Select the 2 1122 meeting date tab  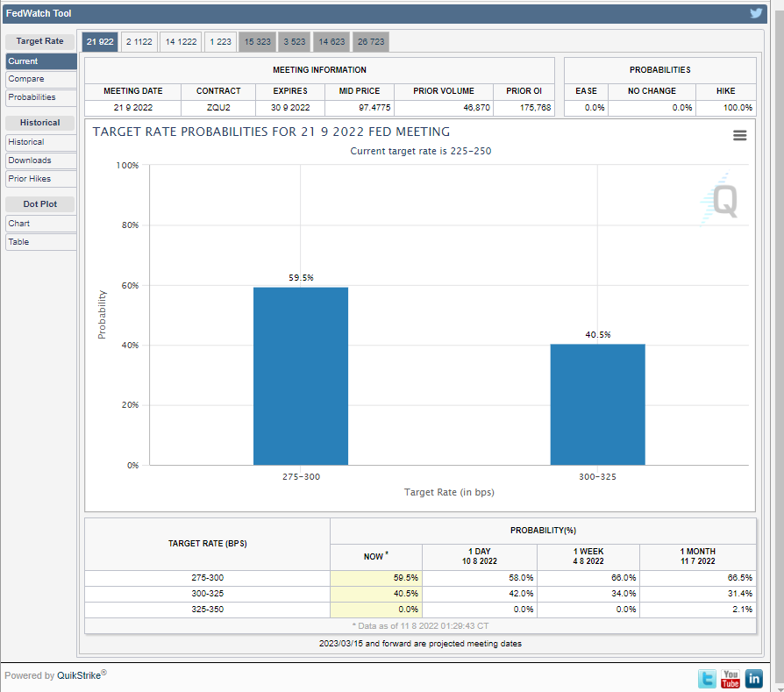[139, 42]
